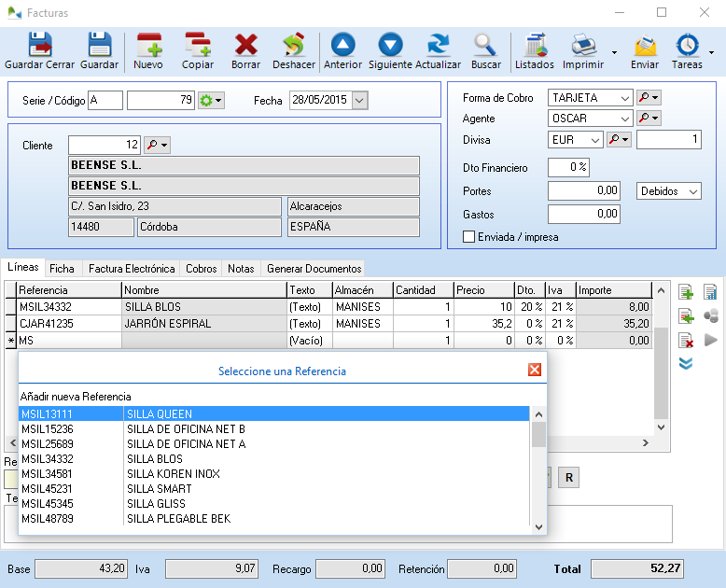Close the Seleccione una Referencia popup

(535, 370)
